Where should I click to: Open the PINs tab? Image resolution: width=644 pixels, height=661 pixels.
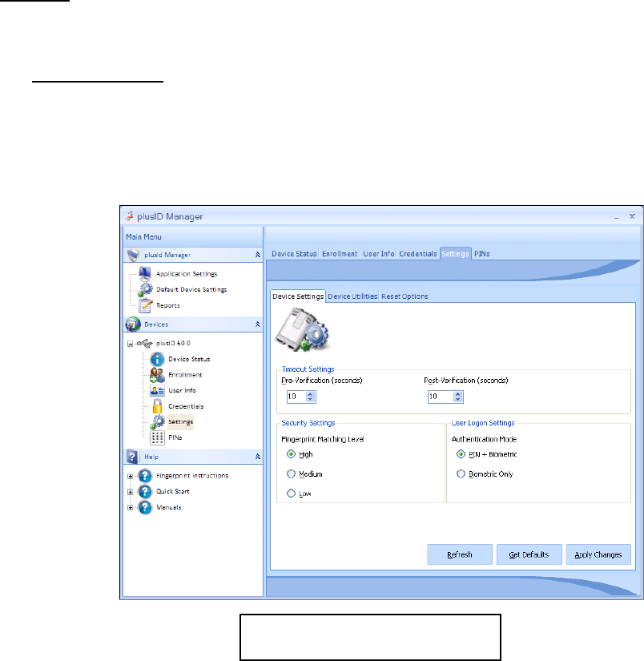coord(481,254)
